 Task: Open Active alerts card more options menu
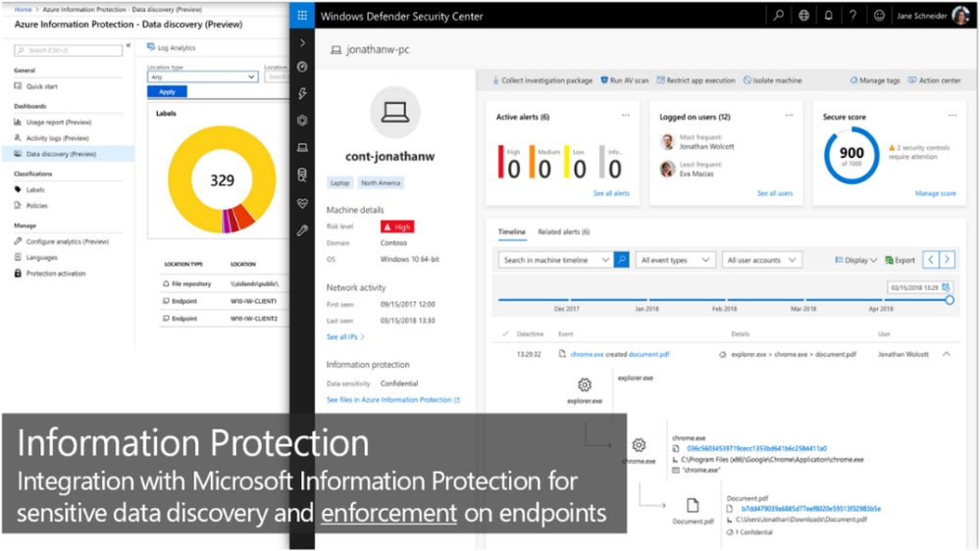click(x=626, y=116)
